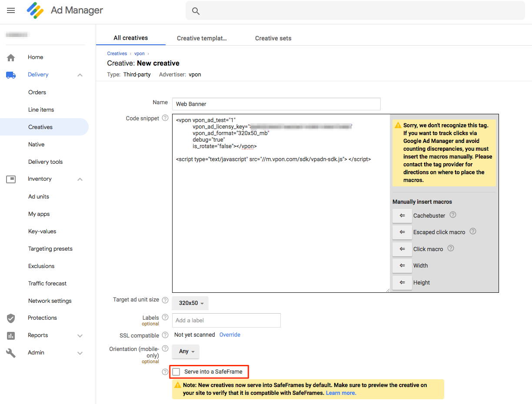Open Delivery tools in sidebar
Viewport: 532px width, 404px height.
[45, 162]
